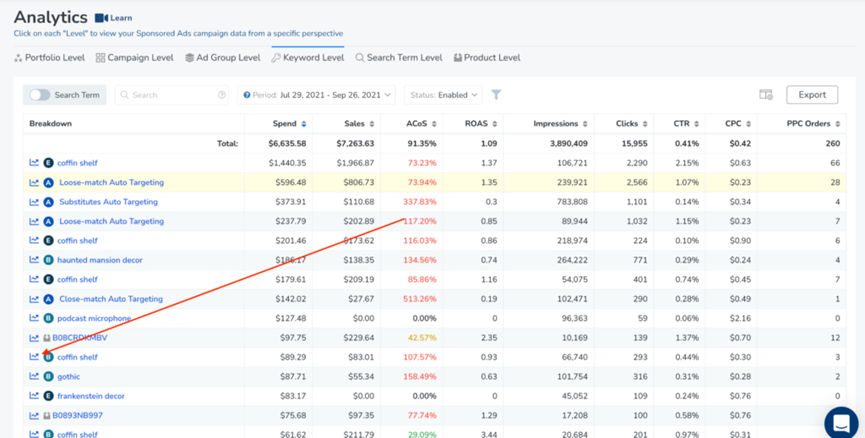Go to the Product Level tab
865x438 pixels.
pyautogui.click(x=487, y=58)
